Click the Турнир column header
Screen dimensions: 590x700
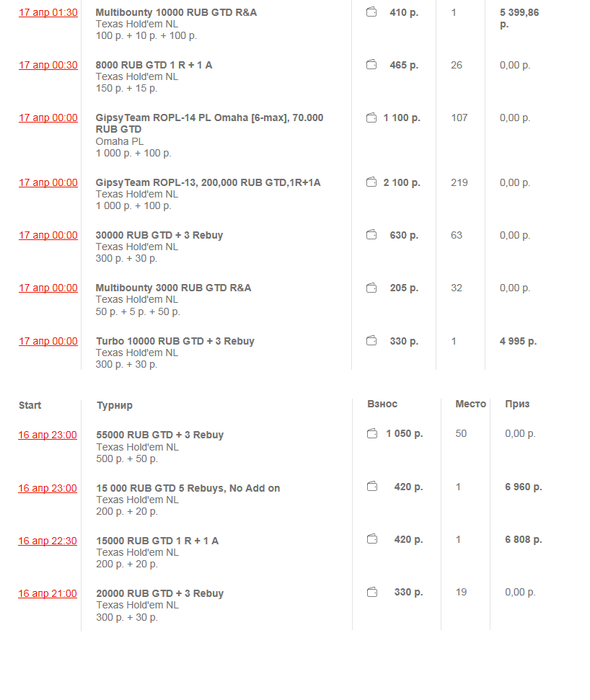coord(115,405)
